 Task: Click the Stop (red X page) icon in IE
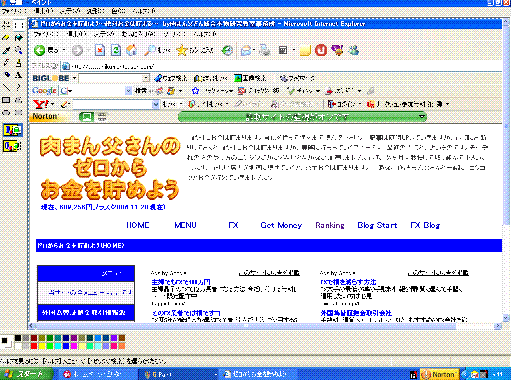pos(100,50)
